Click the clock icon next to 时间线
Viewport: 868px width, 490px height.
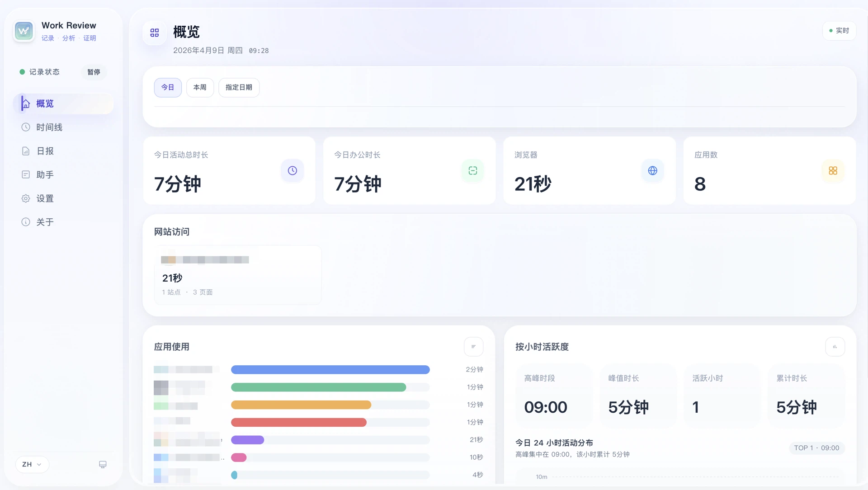[x=26, y=127]
